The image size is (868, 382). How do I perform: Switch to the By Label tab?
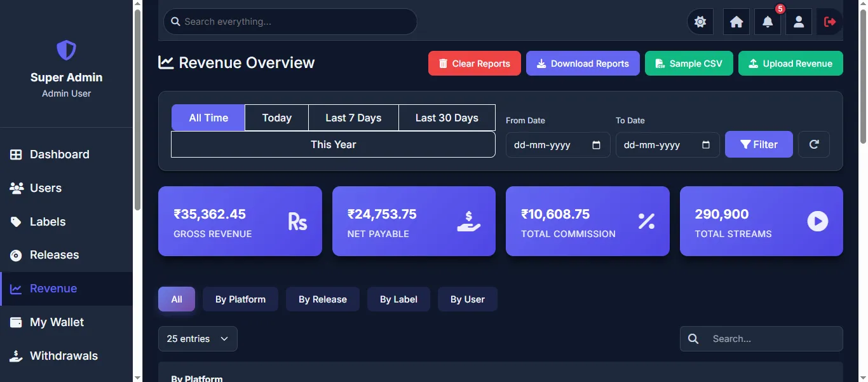(x=398, y=299)
